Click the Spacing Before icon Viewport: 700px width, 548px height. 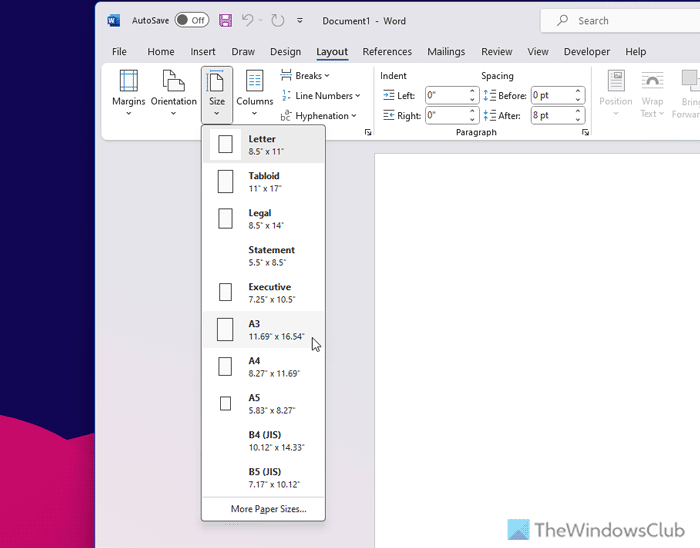coord(490,95)
